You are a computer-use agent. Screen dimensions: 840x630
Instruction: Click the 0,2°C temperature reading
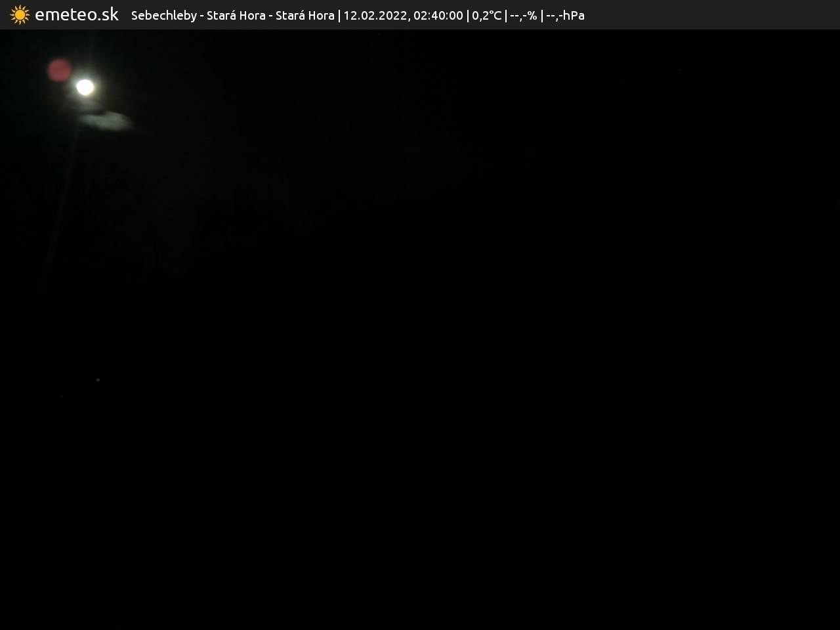[x=486, y=15]
